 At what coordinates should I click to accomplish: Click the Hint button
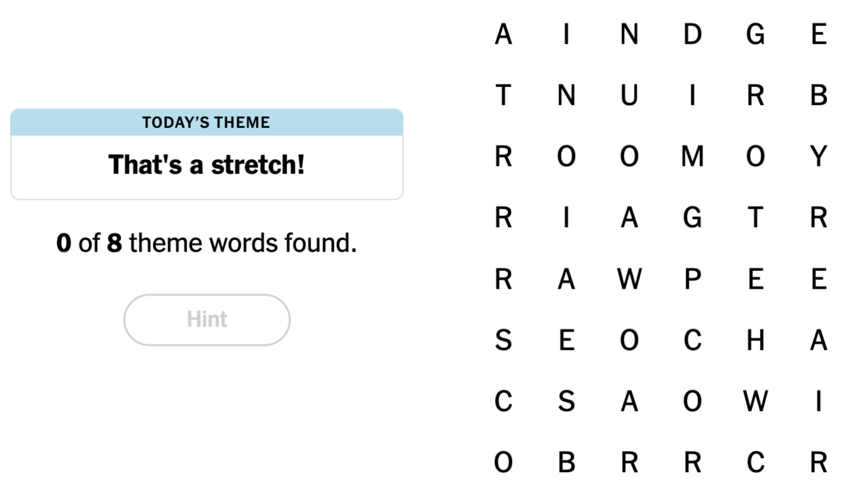pyautogui.click(x=207, y=320)
